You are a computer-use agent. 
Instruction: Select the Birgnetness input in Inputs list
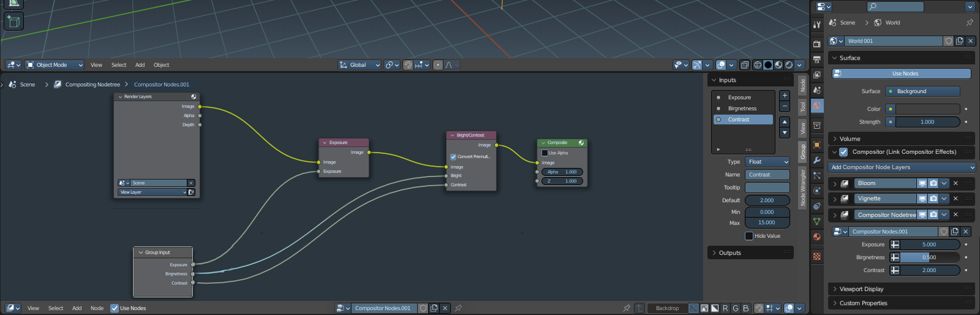[743, 108]
